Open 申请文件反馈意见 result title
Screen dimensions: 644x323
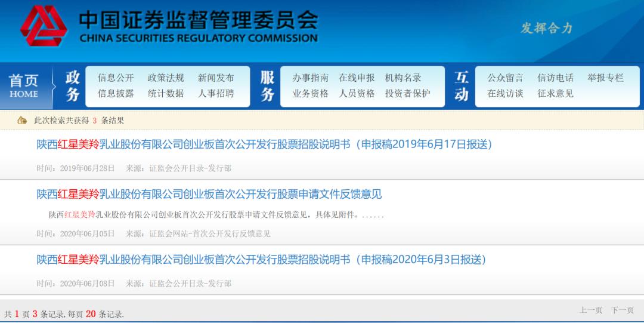coord(209,194)
